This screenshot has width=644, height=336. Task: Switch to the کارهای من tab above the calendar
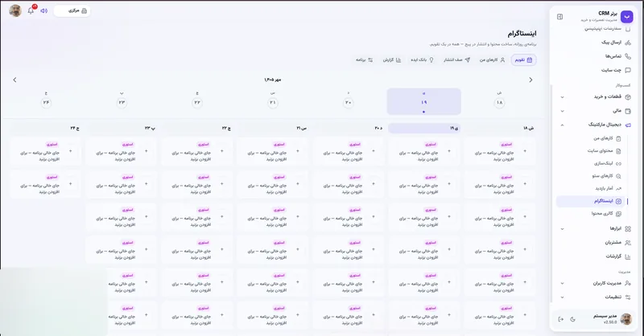(x=492, y=60)
